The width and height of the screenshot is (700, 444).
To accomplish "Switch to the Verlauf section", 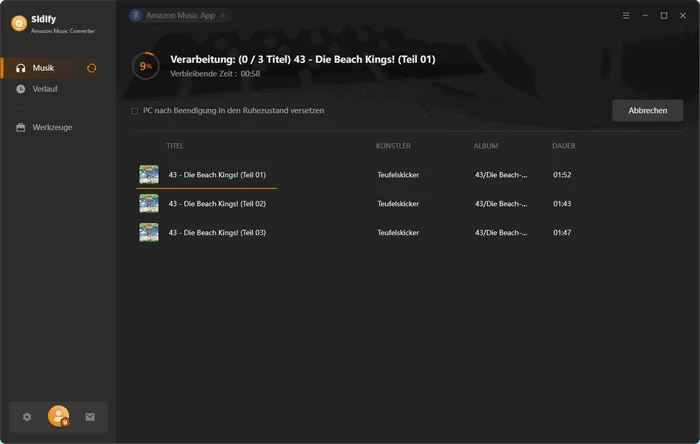I will [45, 89].
